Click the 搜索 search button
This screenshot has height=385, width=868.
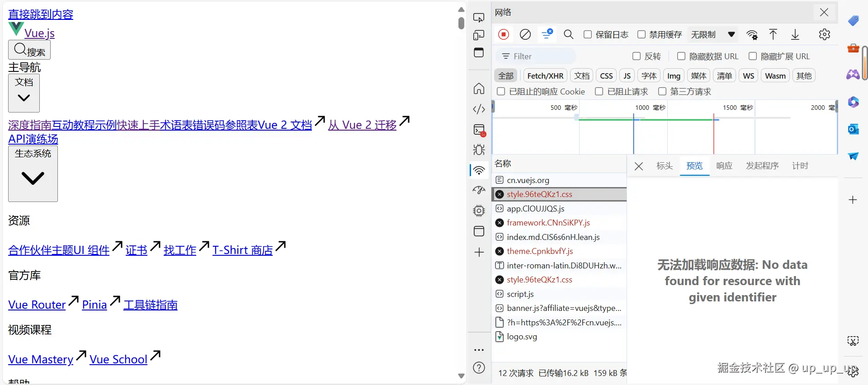[x=29, y=50]
